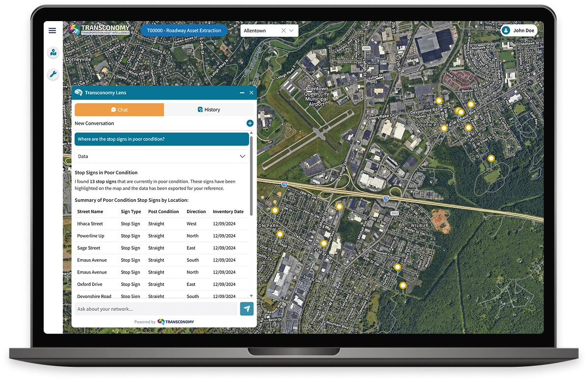Click the map layers sidebar icon

tap(53, 53)
